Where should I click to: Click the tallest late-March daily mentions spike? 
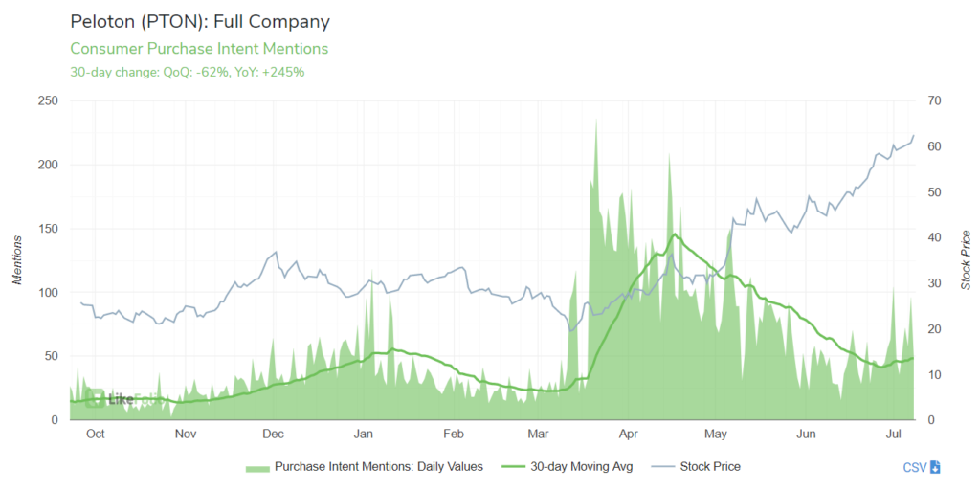coord(596,121)
